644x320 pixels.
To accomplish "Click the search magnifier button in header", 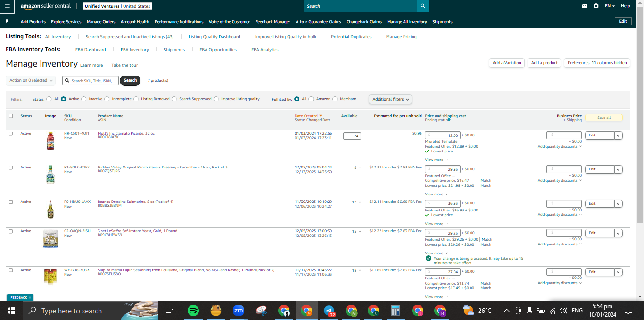I will [423, 6].
